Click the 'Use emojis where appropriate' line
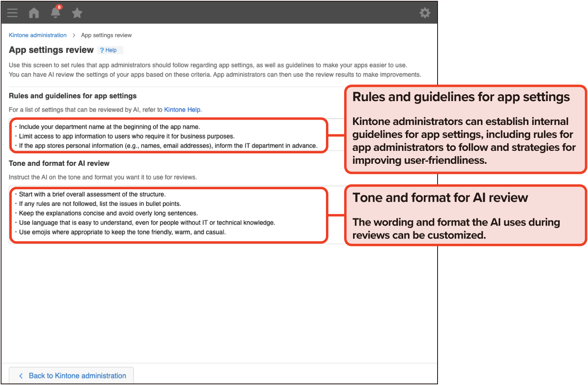Viewport: 588px width, 385px height. [x=122, y=232]
